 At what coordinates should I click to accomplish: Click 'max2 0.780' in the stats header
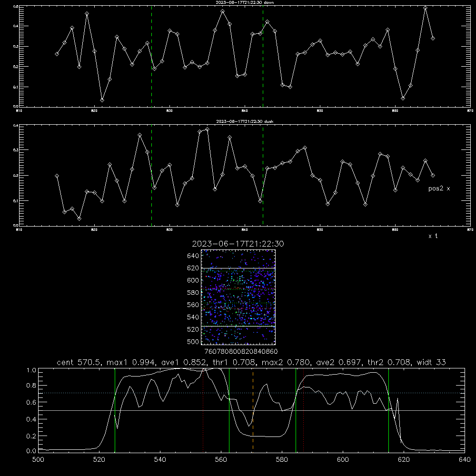coord(287,362)
